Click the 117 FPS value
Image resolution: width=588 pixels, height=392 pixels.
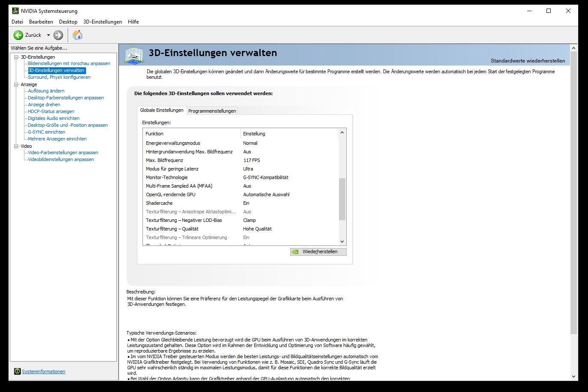[x=252, y=160]
